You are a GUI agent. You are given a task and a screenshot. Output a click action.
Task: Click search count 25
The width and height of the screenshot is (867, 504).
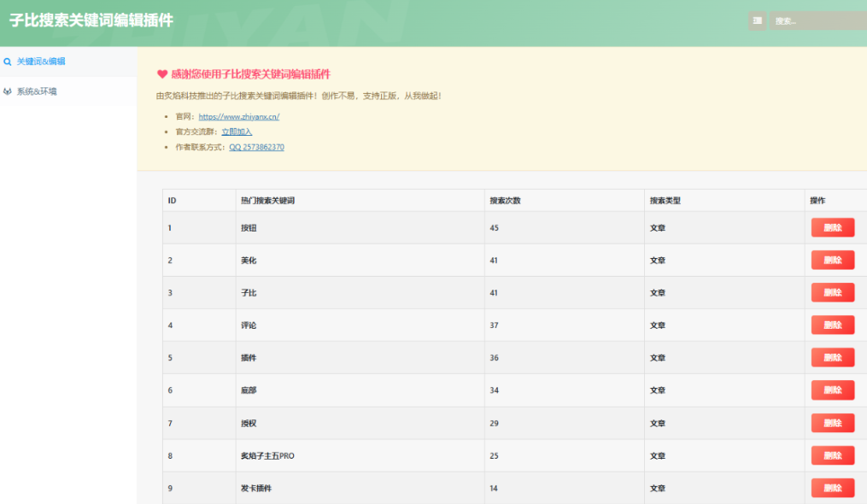click(x=495, y=456)
